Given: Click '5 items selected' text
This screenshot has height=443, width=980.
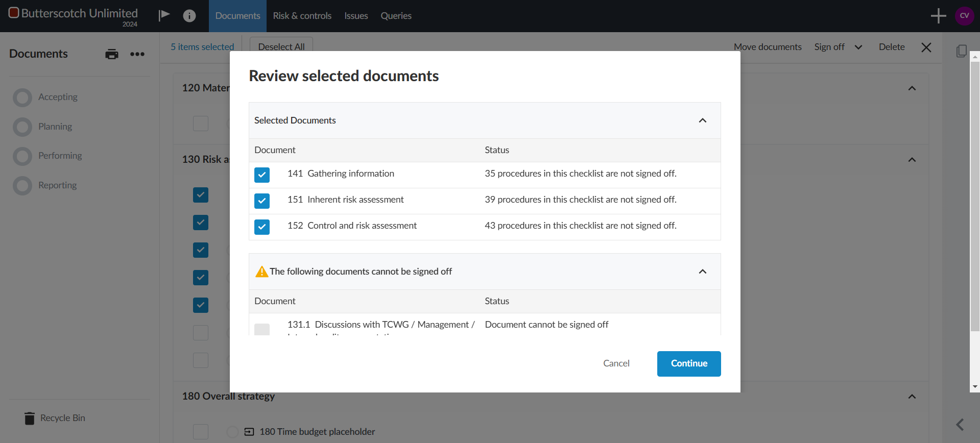Looking at the screenshot, I should tap(202, 47).
